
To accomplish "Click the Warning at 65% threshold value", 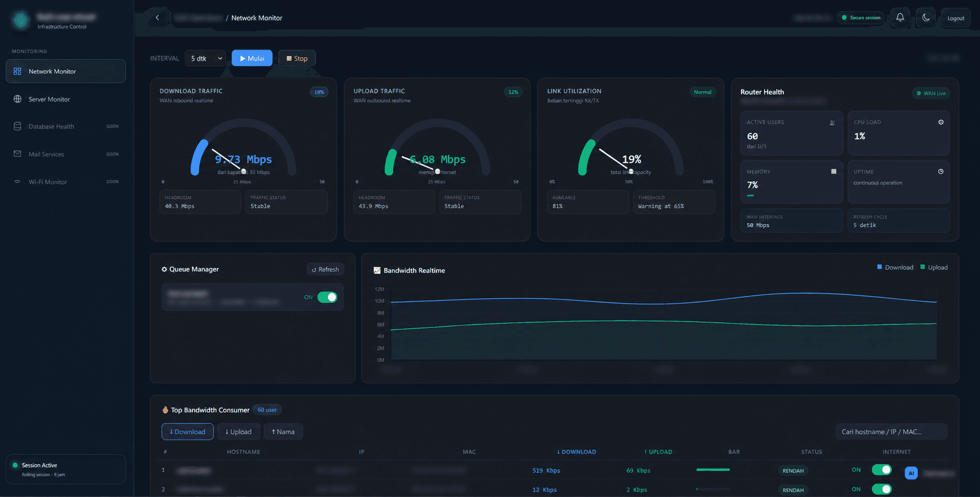I will (x=661, y=206).
